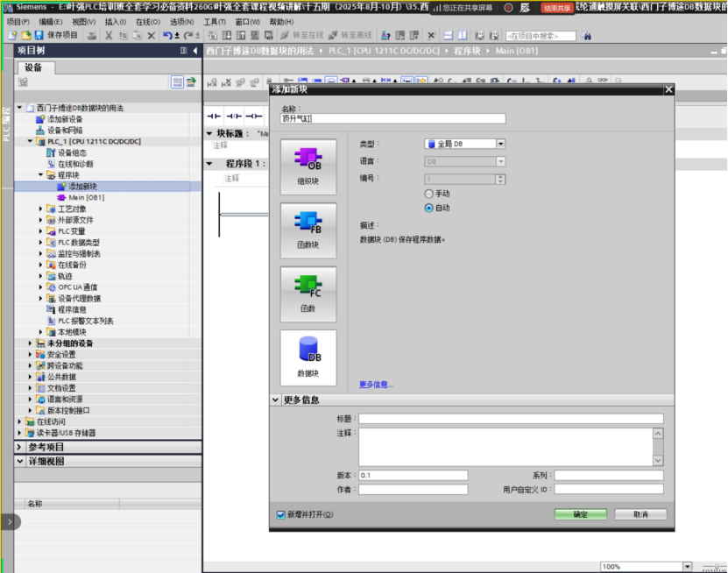This screenshot has height=573, width=728.
Task: Click the Split editor horizontally icon
Action: pyautogui.click(x=448, y=35)
